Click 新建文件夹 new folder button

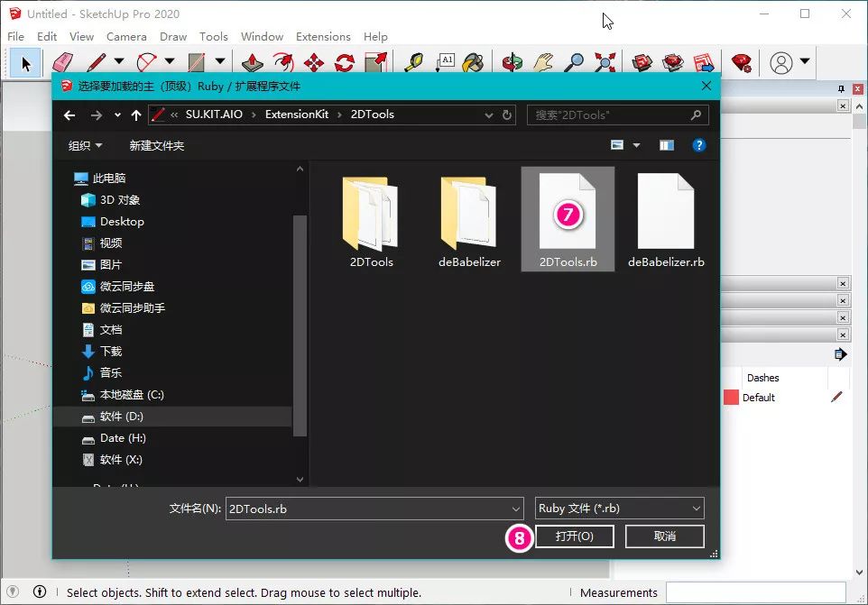[x=157, y=145]
